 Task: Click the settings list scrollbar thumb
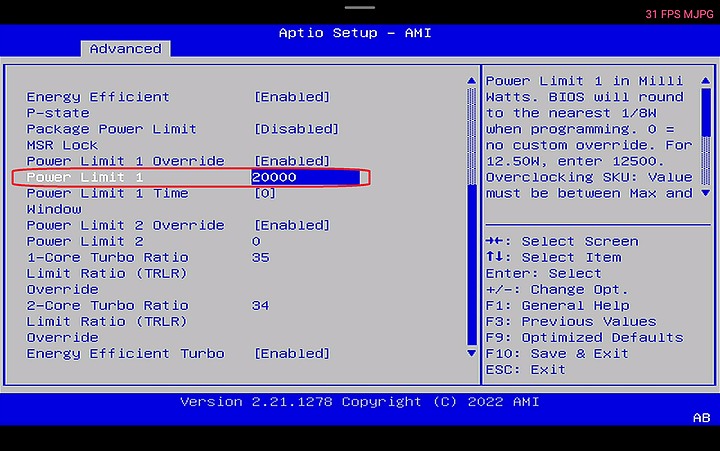point(471,264)
